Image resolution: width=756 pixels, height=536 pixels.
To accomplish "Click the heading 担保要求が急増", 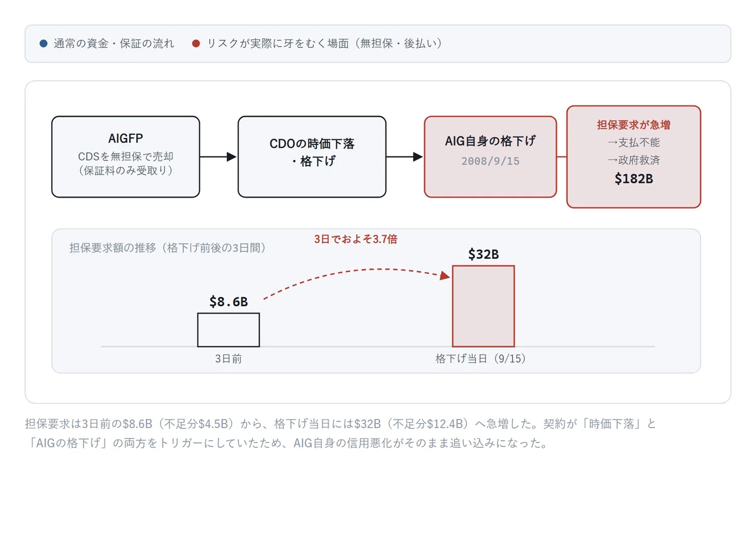I will 634,125.
